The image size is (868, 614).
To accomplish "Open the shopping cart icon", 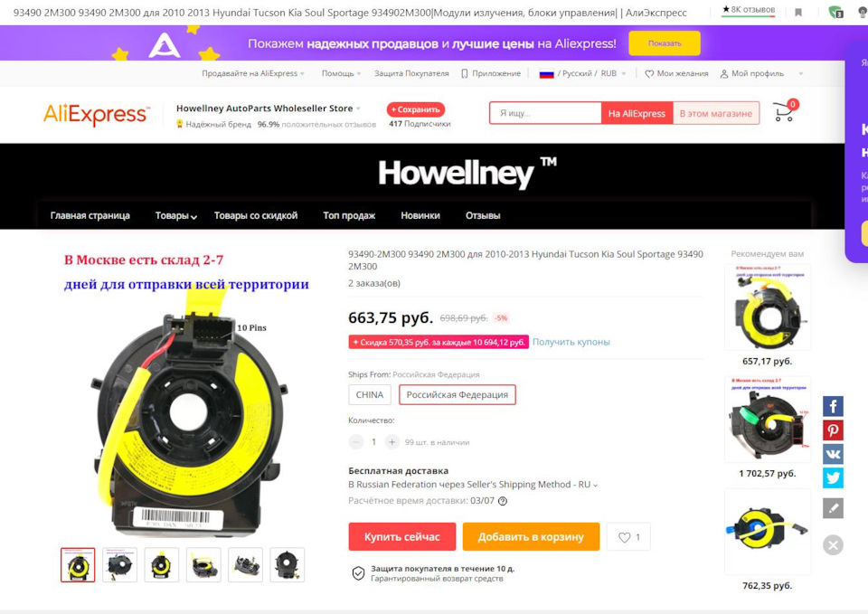I will click(x=785, y=111).
